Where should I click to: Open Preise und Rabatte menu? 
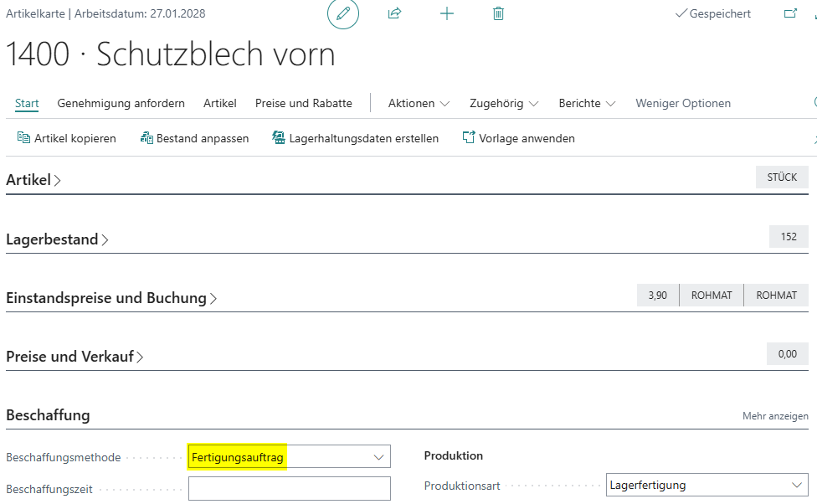coord(303,103)
